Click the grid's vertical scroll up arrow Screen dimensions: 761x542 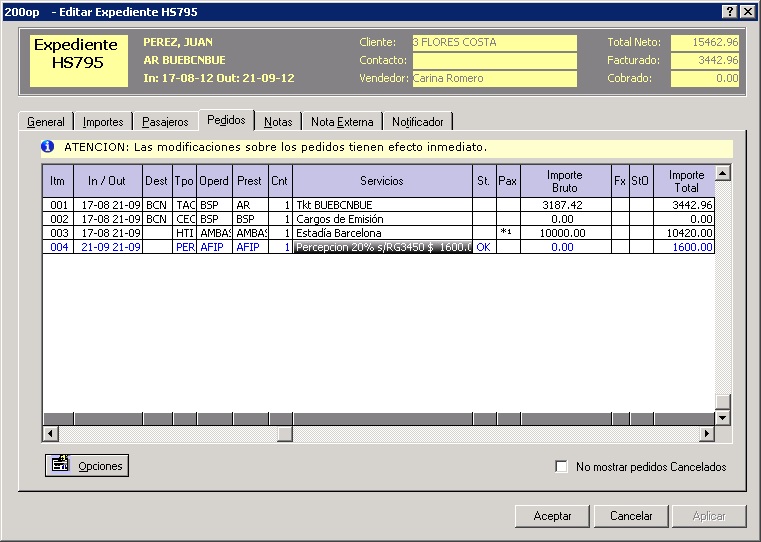tap(723, 173)
